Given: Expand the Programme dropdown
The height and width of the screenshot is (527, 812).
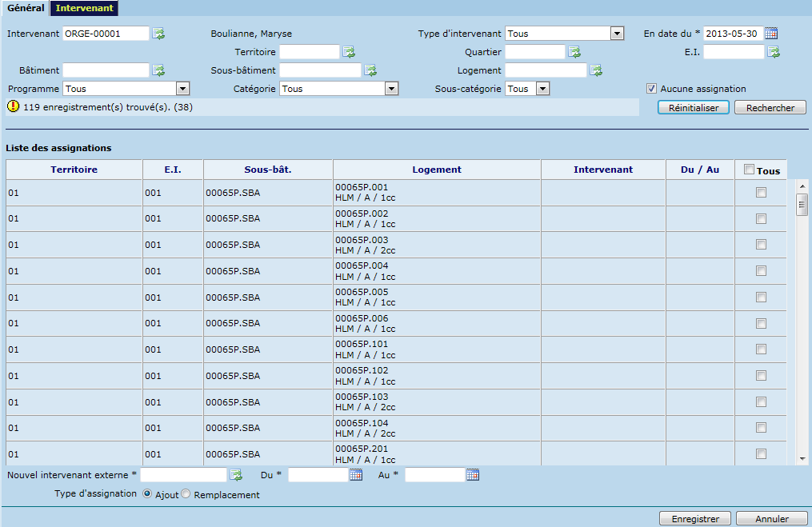Looking at the screenshot, I should (x=182, y=89).
